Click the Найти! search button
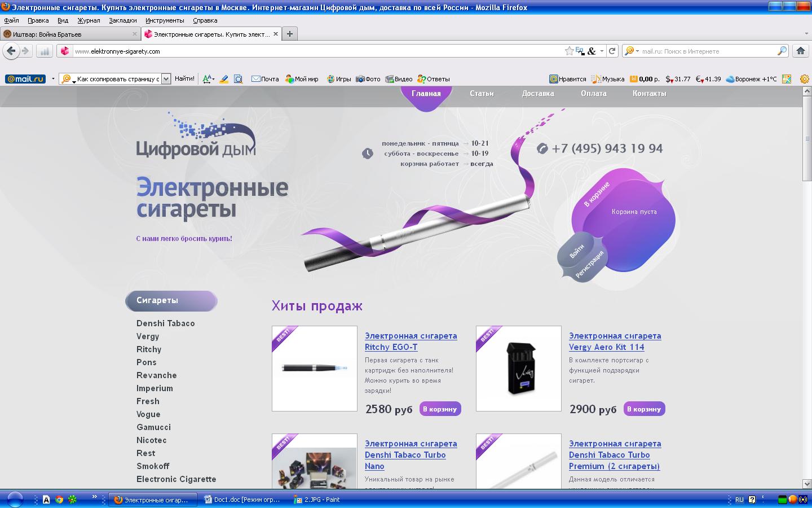This screenshot has height=508, width=812. (x=184, y=79)
